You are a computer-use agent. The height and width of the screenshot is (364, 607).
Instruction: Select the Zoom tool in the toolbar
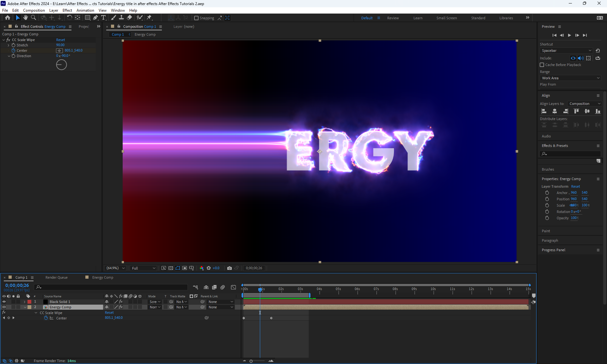[34, 18]
